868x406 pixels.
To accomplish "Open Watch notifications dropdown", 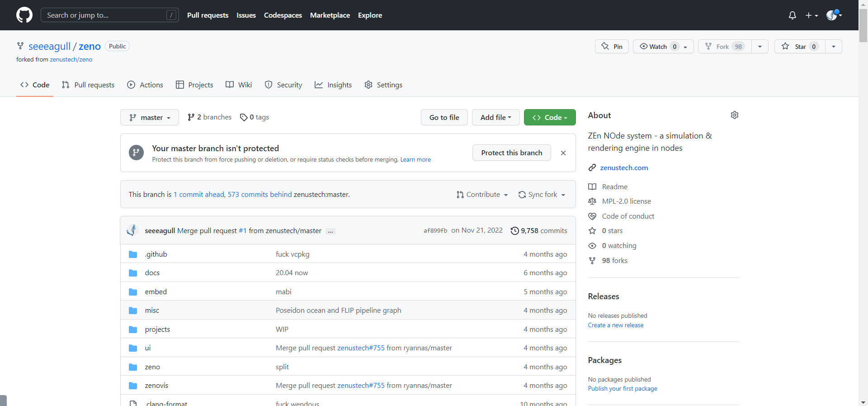I will [663, 46].
